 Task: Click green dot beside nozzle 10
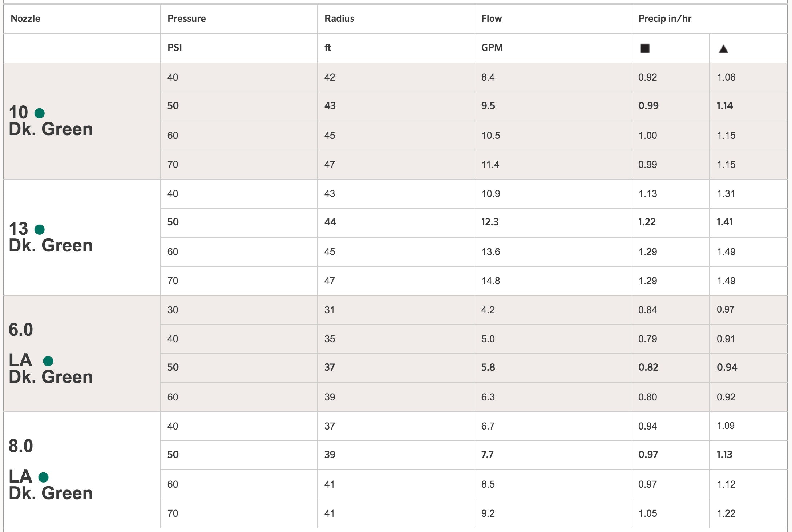pyautogui.click(x=40, y=113)
